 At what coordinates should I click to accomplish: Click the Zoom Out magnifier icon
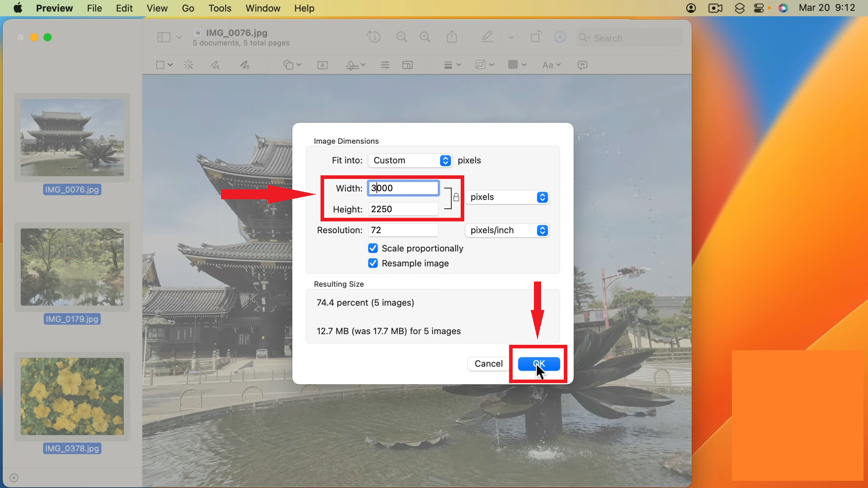(x=401, y=37)
